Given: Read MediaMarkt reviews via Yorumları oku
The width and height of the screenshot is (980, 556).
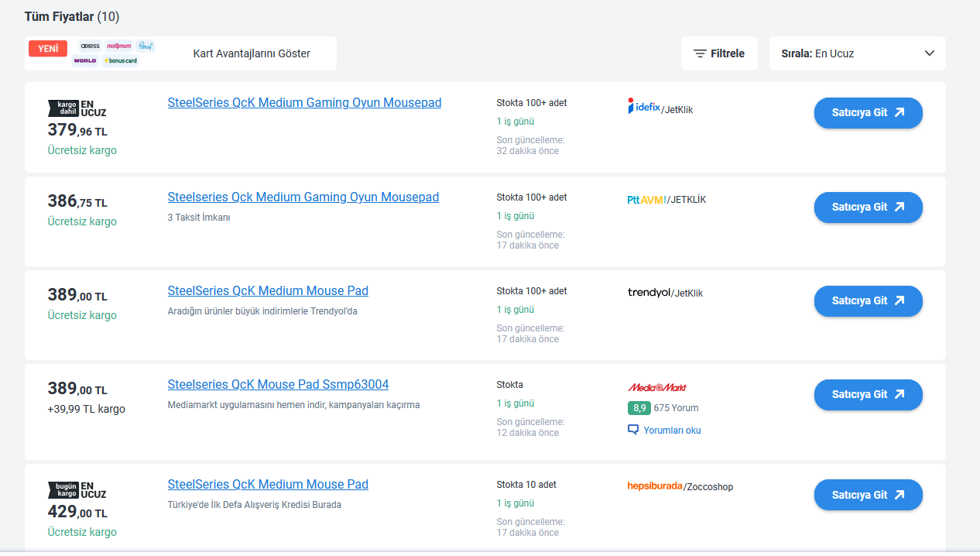Looking at the screenshot, I should pyautogui.click(x=672, y=430).
